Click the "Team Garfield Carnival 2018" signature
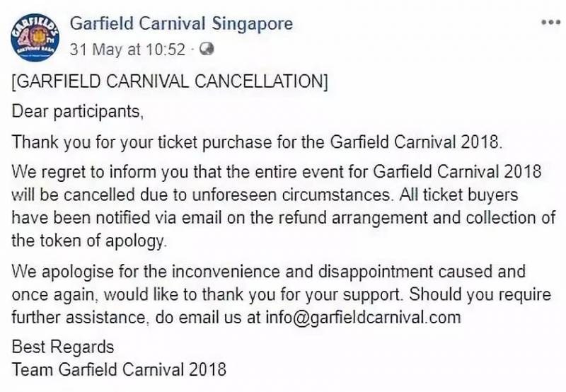Viewport: 566px width, 392px height. pyautogui.click(x=119, y=369)
